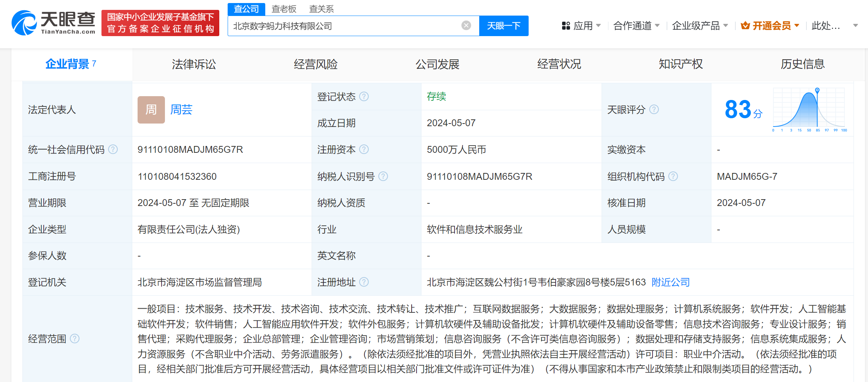Click help icon beside 纳税人识别号
The image size is (868, 382).
384,176
